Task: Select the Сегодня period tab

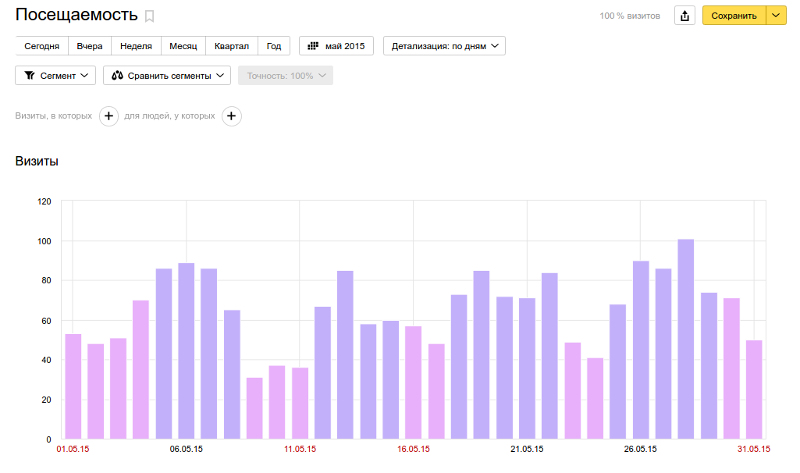Action: click(42, 46)
